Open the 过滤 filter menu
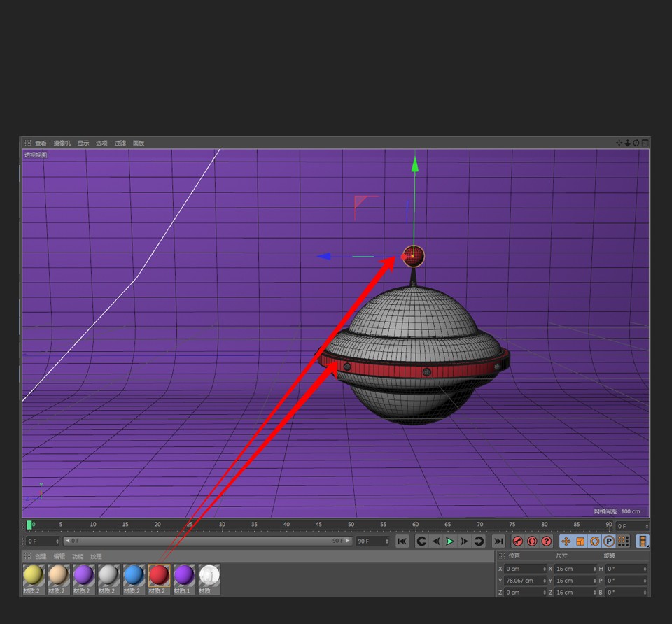 pyautogui.click(x=120, y=143)
